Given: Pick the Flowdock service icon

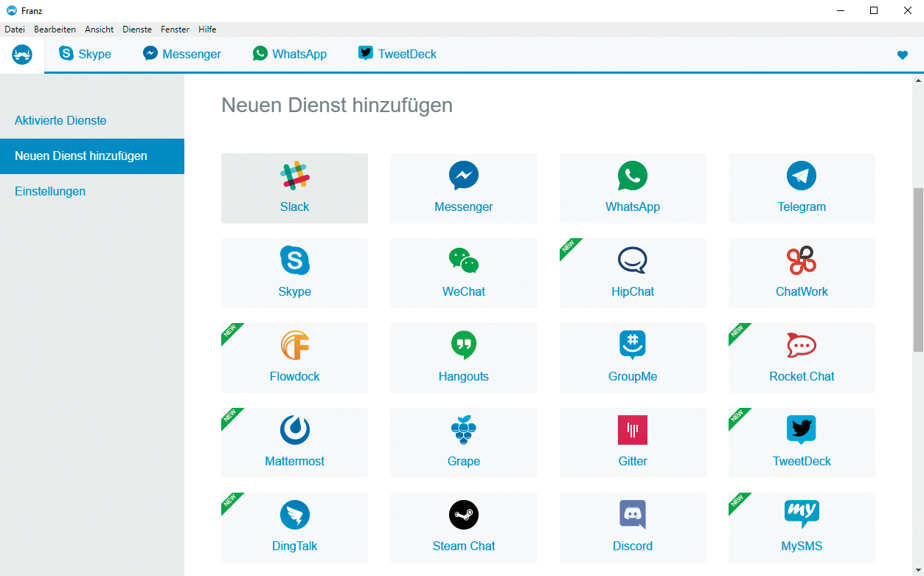Looking at the screenshot, I should coord(294,346).
